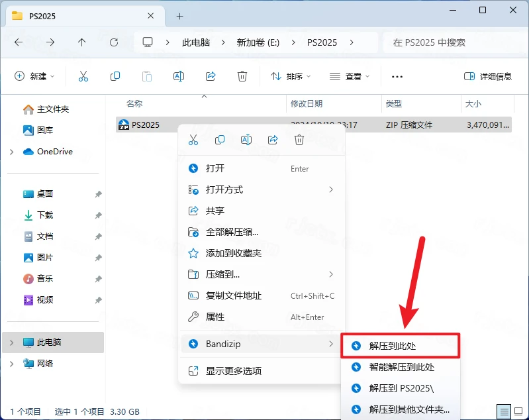529x420 pixels.
Task: Choose 打开 in the context menu
Action: tap(262, 168)
